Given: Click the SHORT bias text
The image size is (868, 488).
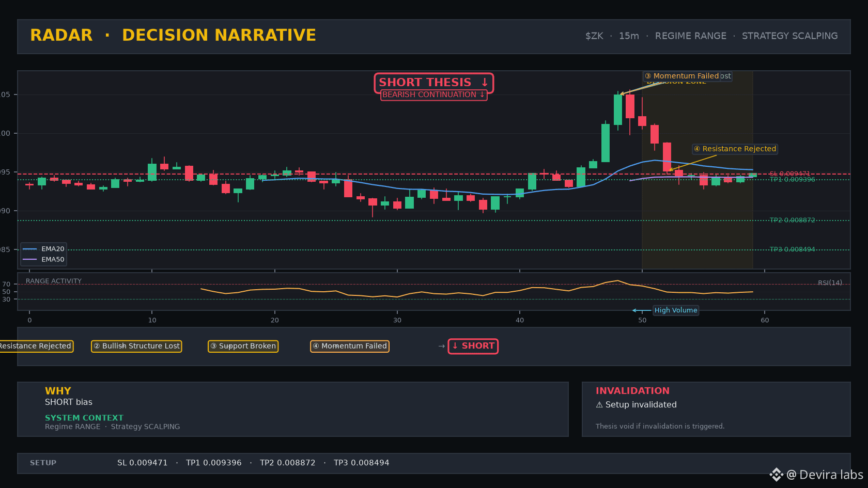Looking at the screenshot, I should click(x=69, y=402).
